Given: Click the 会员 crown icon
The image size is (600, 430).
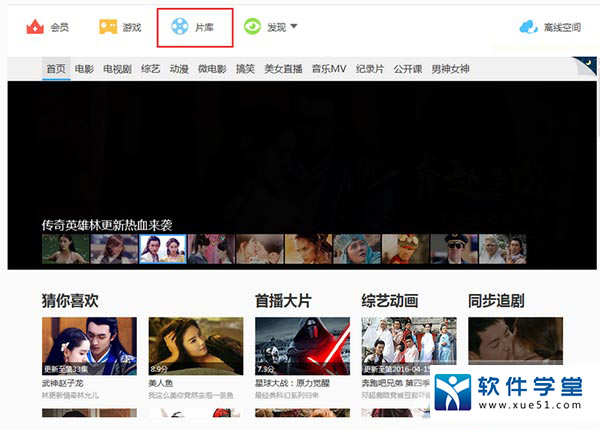Looking at the screenshot, I should [x=35, y=27].
